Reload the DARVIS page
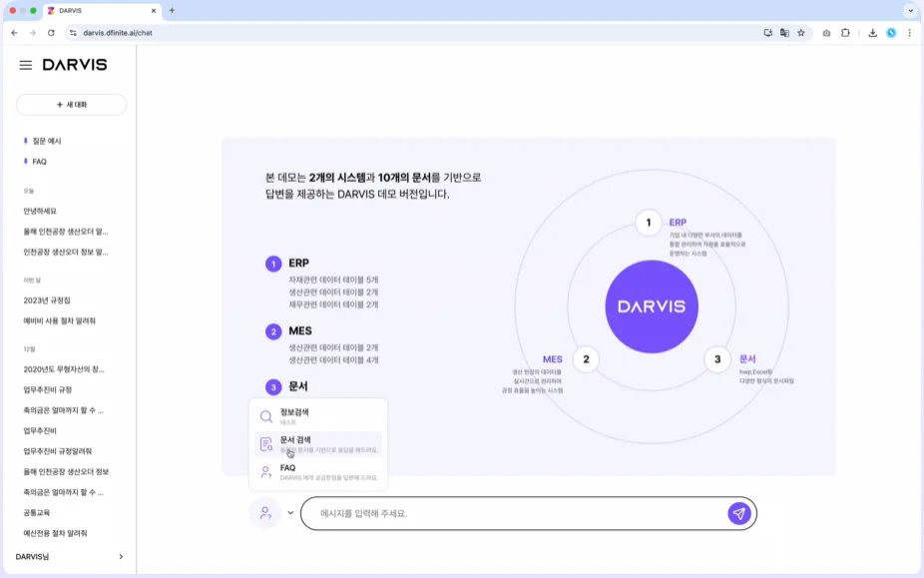Image resolution: width=924 pixels, height=578 pixels. point(51,33)
